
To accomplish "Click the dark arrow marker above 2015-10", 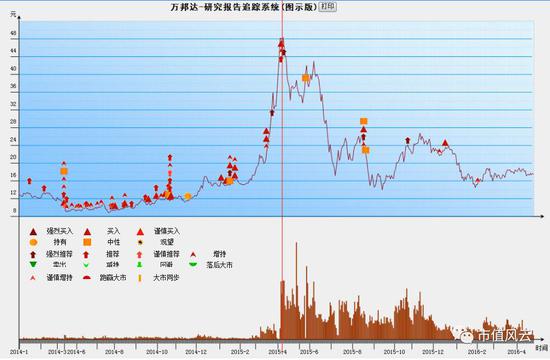I will point(408,141).
